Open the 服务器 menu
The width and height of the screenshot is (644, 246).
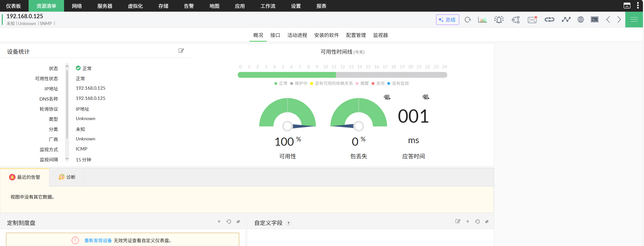[105, 6]
